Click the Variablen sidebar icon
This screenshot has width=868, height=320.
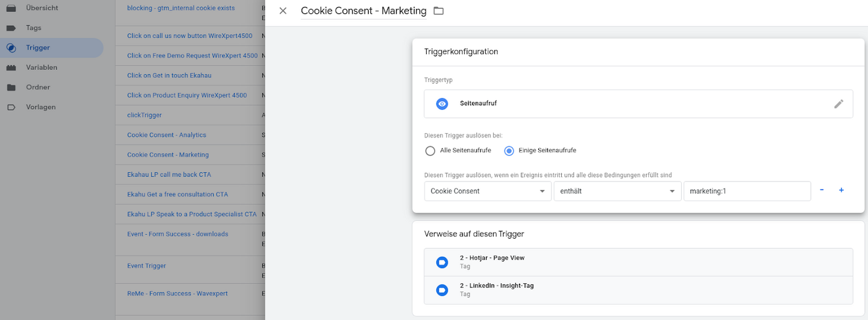[x=11, y=67]
